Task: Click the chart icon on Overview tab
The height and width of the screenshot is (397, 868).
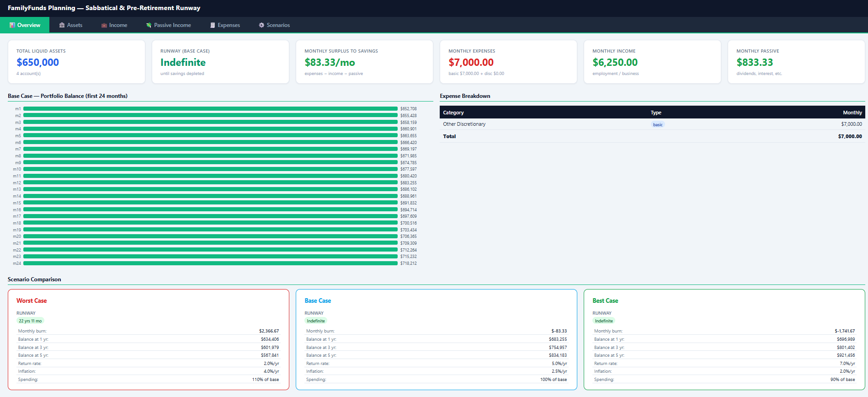Action: click(x=12, y=25)
